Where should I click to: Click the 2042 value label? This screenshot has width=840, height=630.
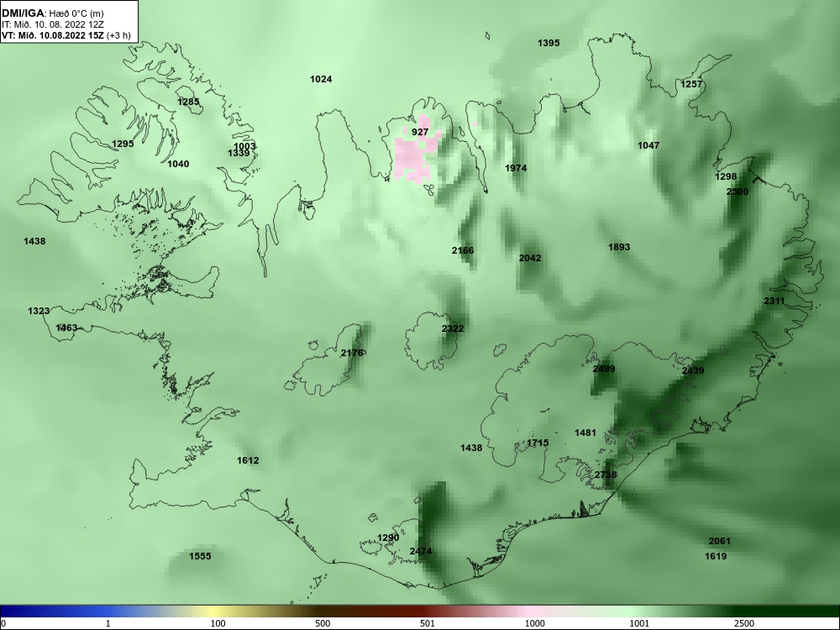coord(530,258)
